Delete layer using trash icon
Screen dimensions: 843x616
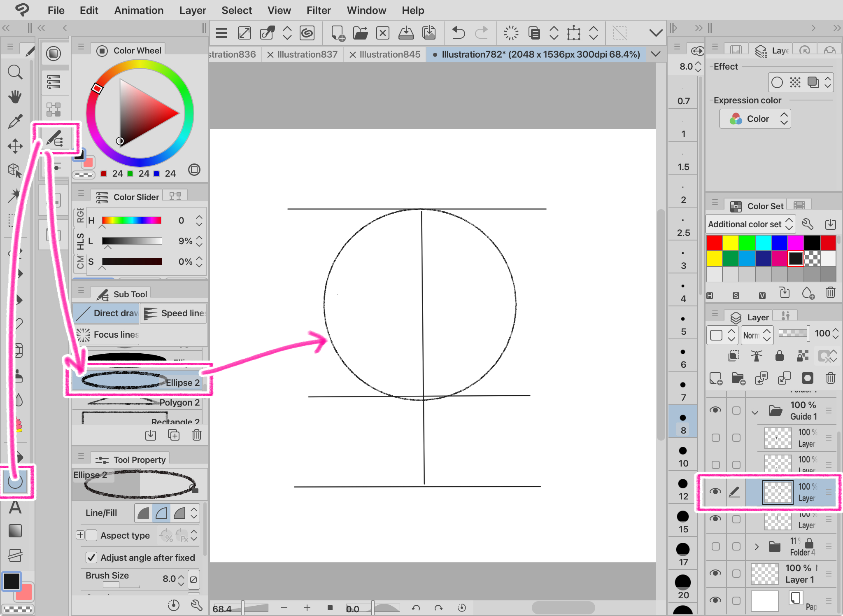[830, 378]
